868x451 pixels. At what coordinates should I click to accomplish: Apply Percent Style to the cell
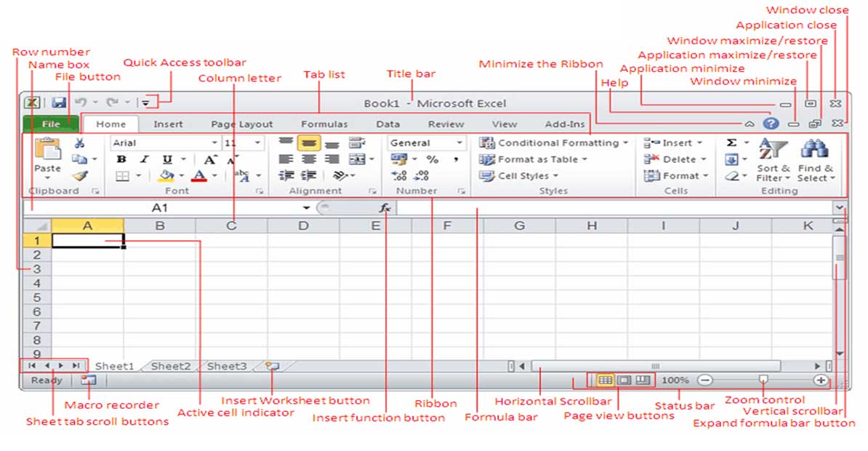tap(433, 159)
